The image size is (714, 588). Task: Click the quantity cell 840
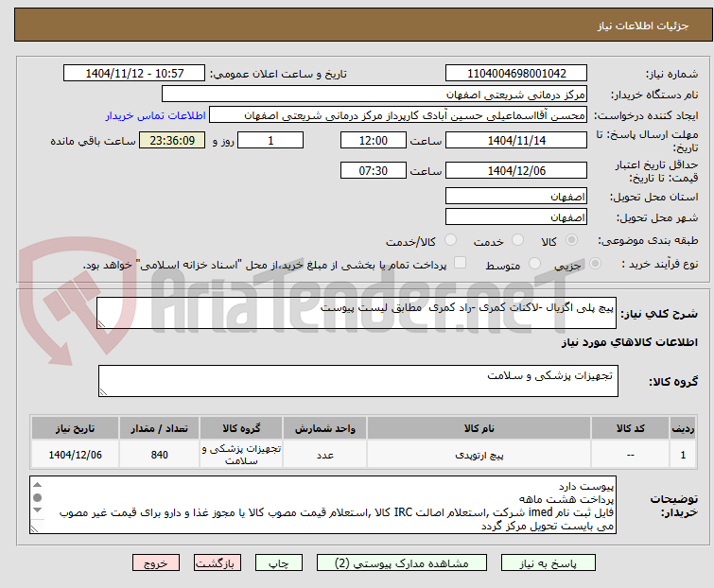pyautogui.click(x=159, y=454)
